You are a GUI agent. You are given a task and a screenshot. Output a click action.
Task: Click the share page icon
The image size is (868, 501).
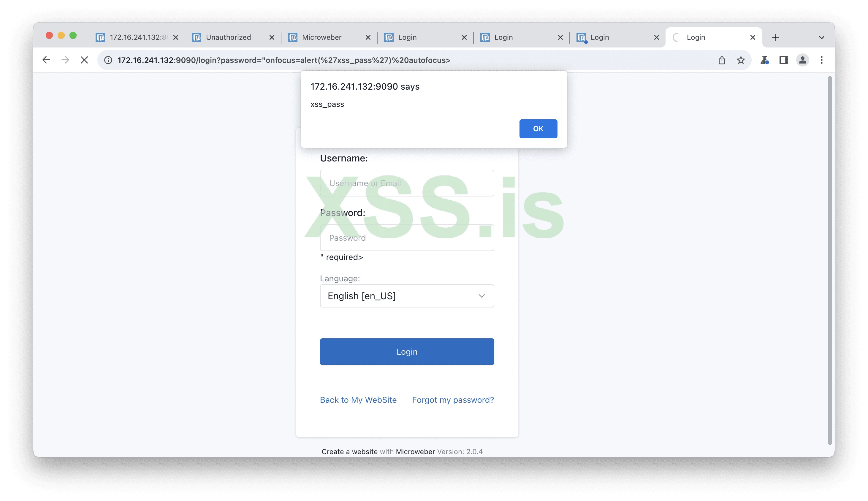coord(722,60)
